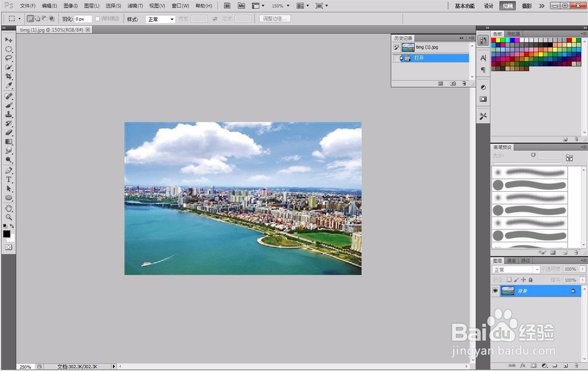Screen dimensions: 588x371
Task: Toggle lock transparent pixels
Action: [509, 280]
